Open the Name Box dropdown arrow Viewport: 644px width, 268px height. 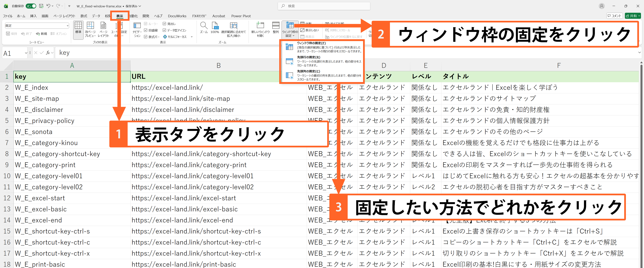(26, 53)
